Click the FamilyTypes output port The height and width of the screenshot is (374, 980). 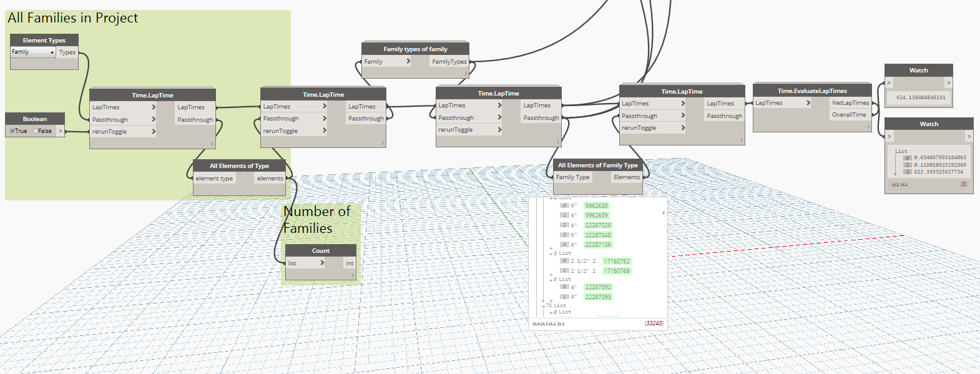click(449, 62)
